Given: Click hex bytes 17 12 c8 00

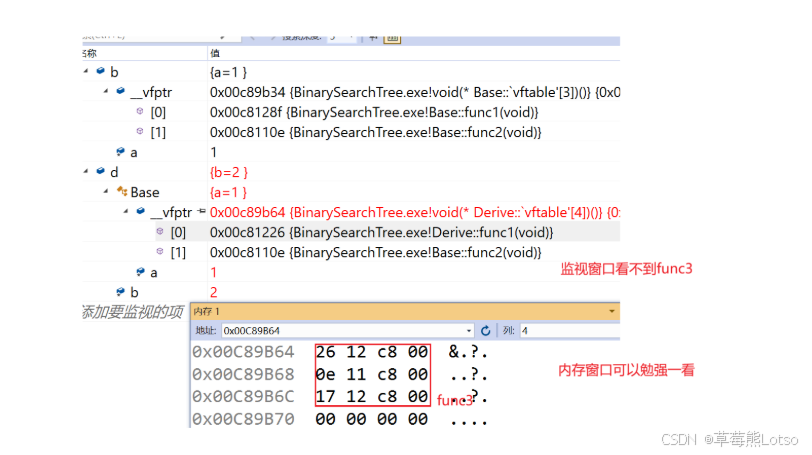Looking at the screenshot, I should coord(372,397).
